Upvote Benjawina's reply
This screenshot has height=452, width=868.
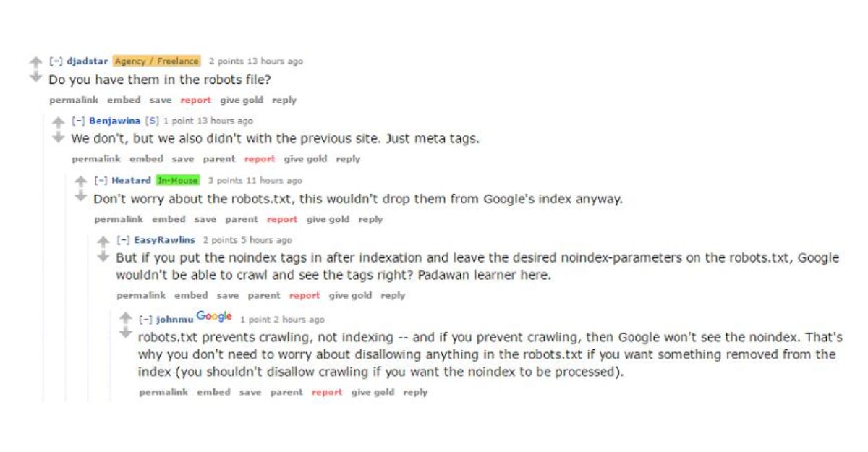pos(59,122)
